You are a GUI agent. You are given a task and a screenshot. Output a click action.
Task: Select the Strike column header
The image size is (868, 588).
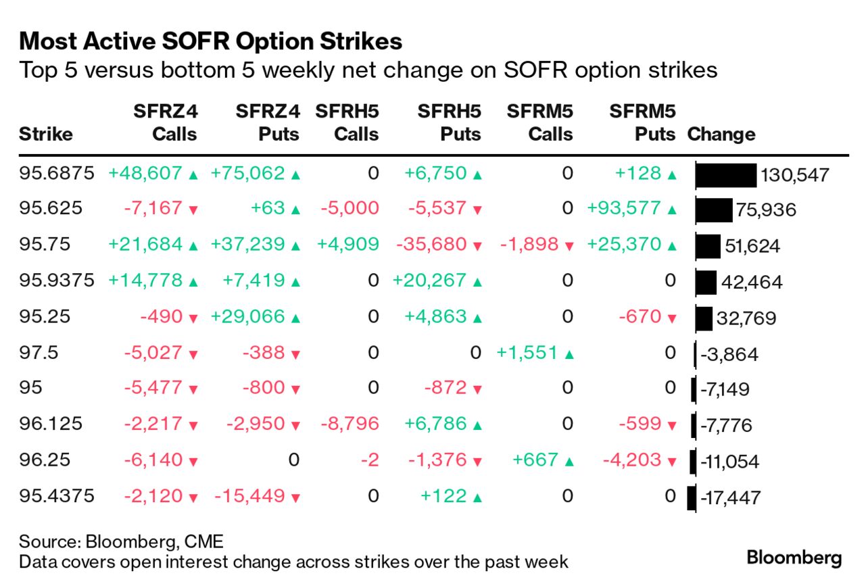46,134
